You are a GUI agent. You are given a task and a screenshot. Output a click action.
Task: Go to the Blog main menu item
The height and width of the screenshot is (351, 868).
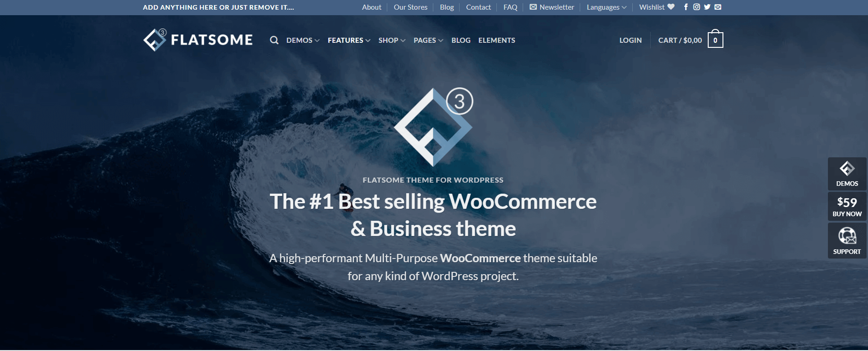[x=461, y=40]
